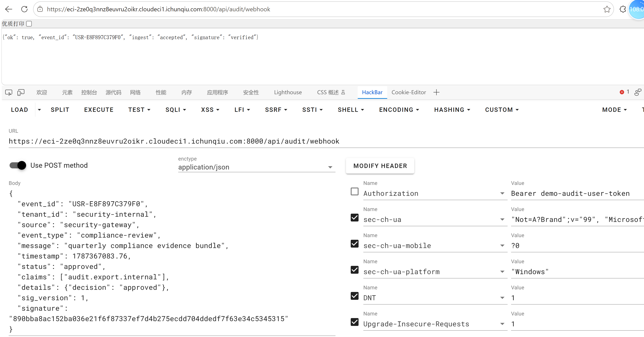Uncheck the sec-ch-ua header checkbox
The image size is (644, 337).
(x=354, y=218)
